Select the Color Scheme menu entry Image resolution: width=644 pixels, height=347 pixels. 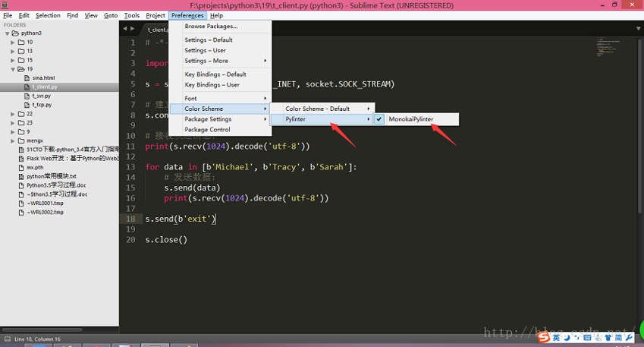tap(221, 109)
